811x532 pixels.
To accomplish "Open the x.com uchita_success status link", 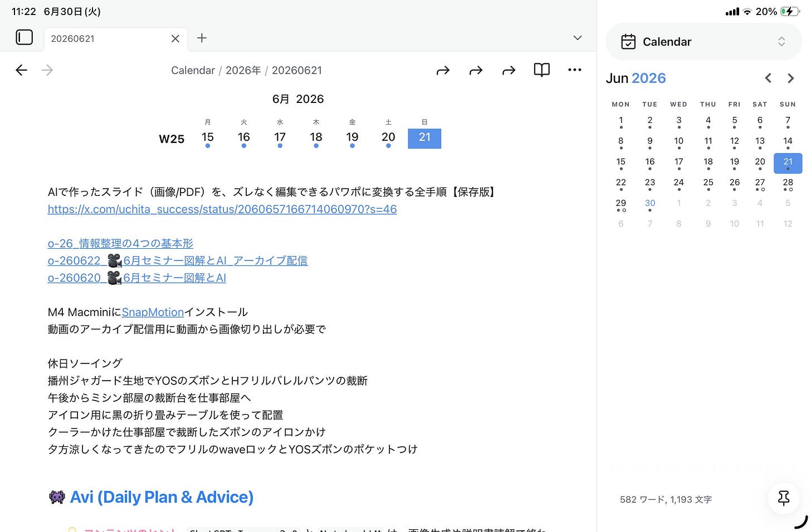I will (222, 209).
